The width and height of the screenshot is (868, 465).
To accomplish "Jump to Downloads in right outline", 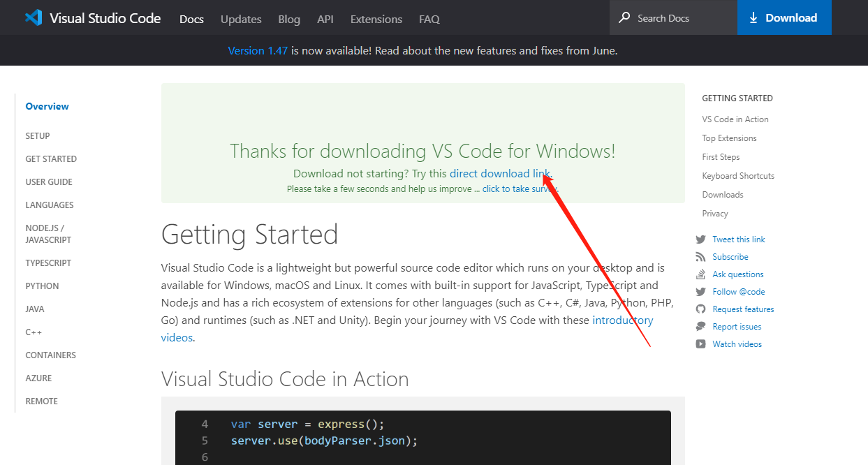I will [723, 195].
